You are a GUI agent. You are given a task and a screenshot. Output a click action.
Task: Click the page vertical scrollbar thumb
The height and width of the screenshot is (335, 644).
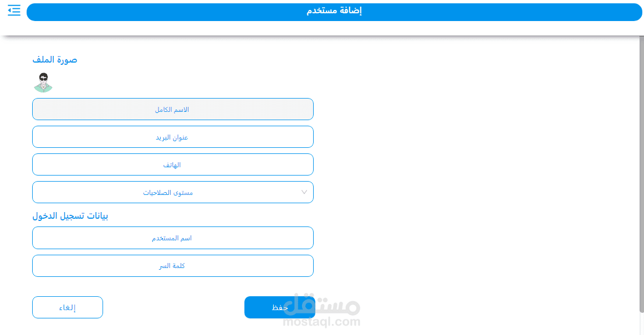641,166
